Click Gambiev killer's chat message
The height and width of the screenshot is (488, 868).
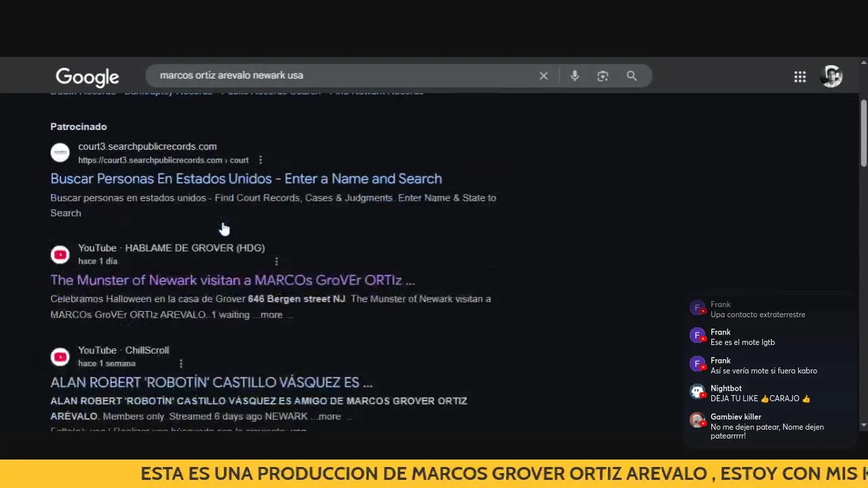point(767,431)
